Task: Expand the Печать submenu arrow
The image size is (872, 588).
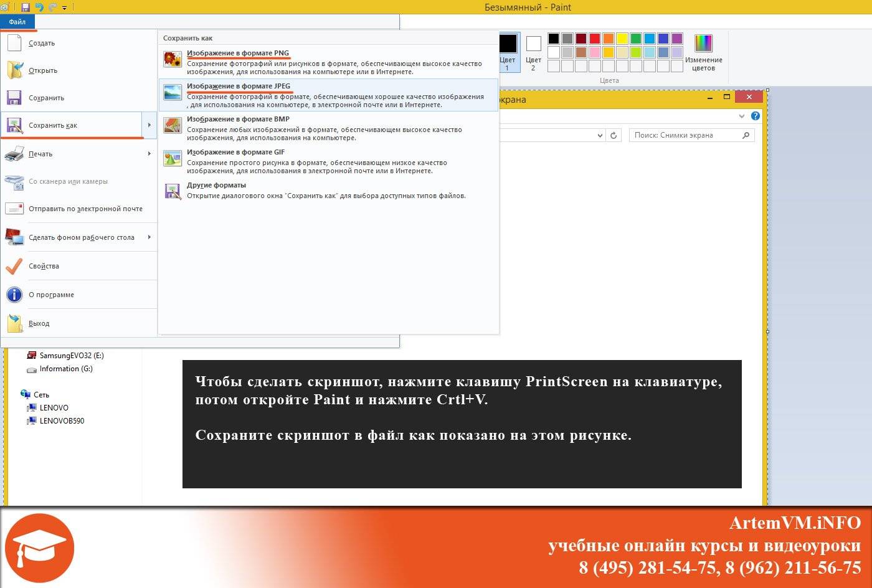Action: coord(149,154)
